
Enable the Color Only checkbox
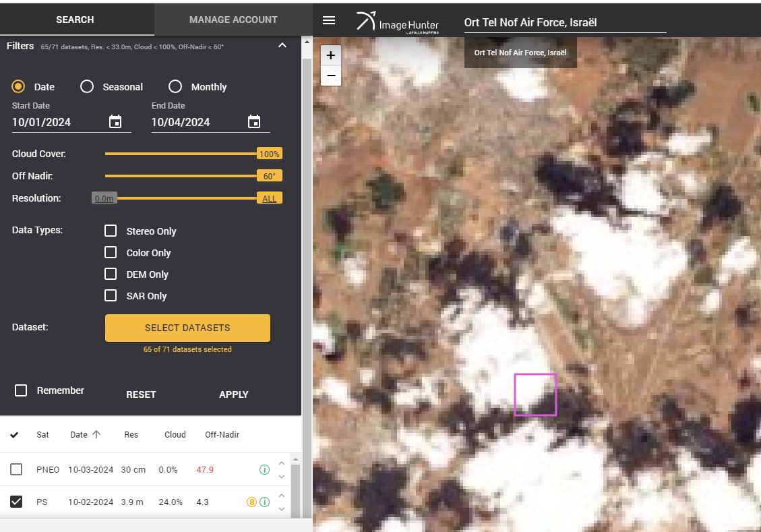(111, 252)
